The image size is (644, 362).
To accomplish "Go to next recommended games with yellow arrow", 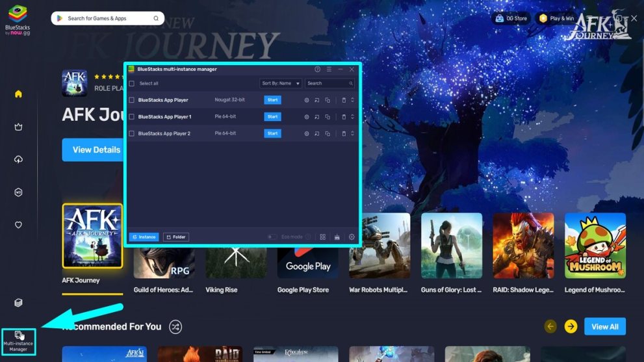I will point(571,327).
